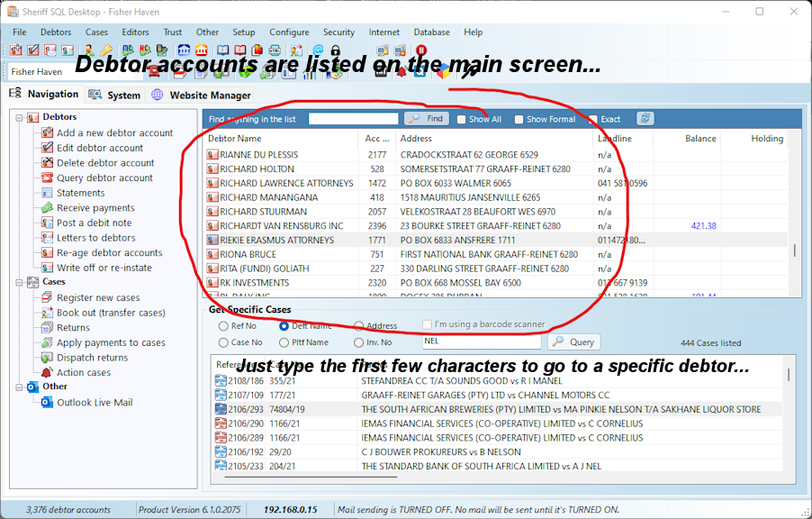Click the blue 421.38 balance value

click(x=703, y=226)
